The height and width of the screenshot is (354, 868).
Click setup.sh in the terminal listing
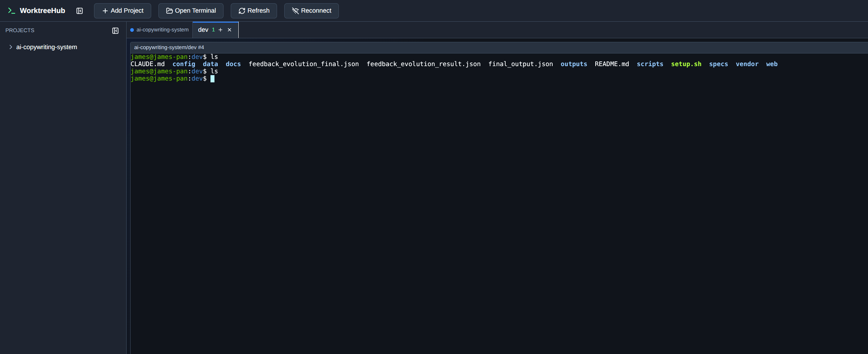[x=686, y=64]
